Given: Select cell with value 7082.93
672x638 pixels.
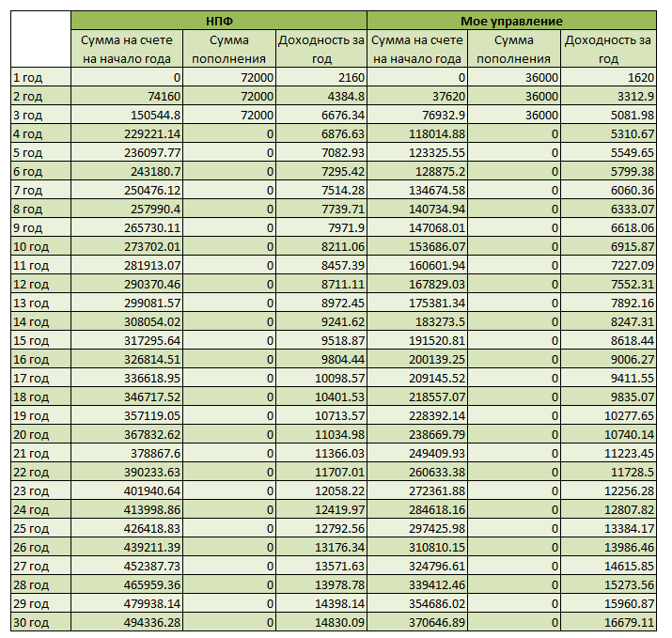Looking at the screenshot, I should point(321,152).
